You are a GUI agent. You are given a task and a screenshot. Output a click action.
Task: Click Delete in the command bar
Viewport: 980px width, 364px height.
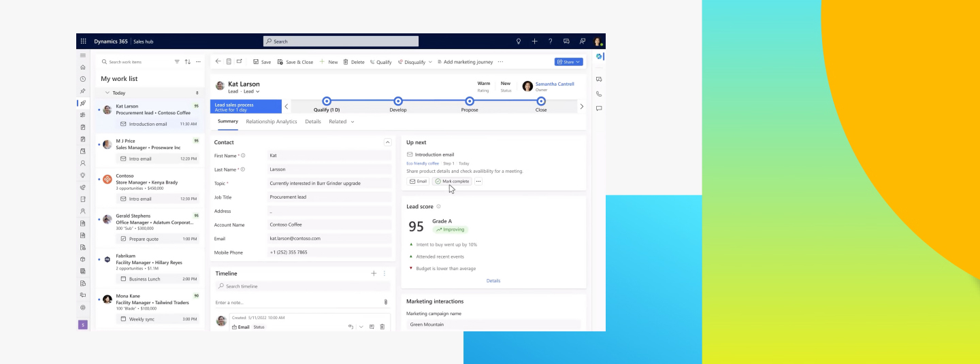(354, 62)
